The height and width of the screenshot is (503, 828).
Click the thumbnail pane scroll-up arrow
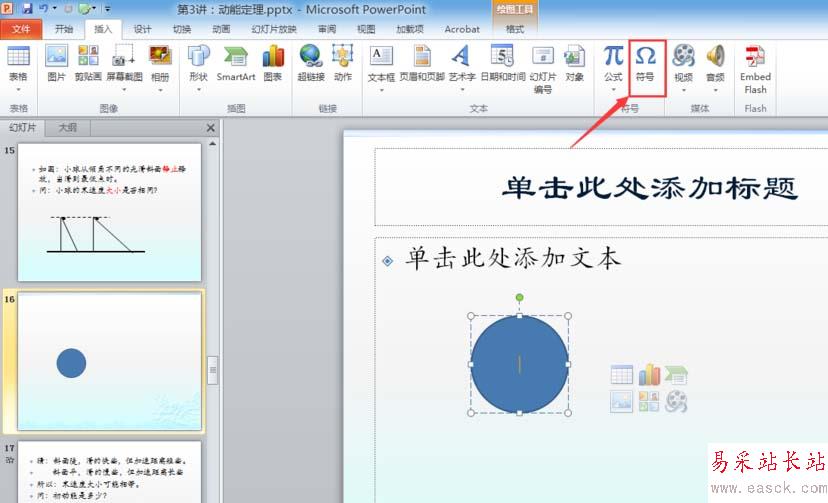click(212, 144)
